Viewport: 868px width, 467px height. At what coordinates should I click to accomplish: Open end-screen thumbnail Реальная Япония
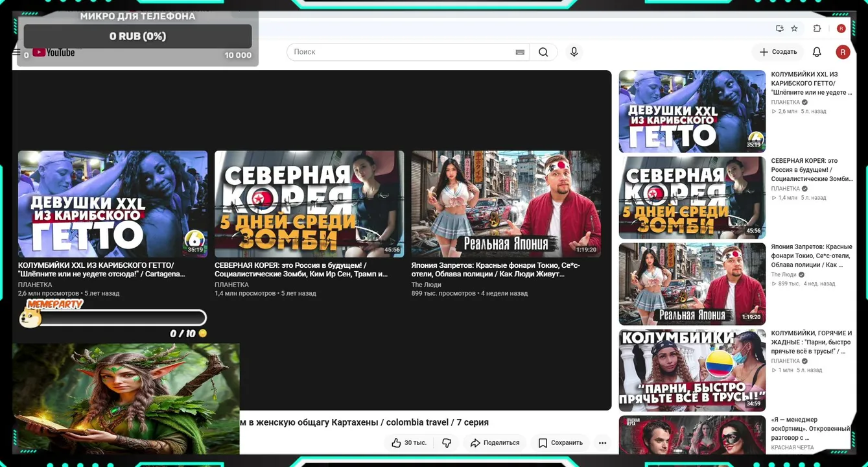[x=506, y=204]
